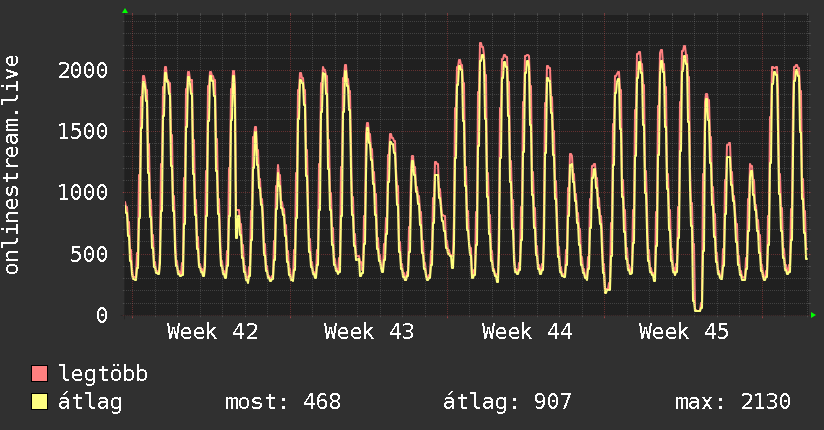The image size is (824, 430).
Task: Click the 0 y-axis tick label
Action: (x=102, y=315)
